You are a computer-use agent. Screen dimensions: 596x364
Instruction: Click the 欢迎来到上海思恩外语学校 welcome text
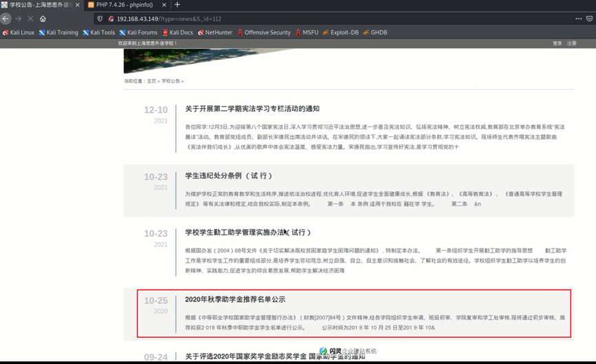(147, 43)
